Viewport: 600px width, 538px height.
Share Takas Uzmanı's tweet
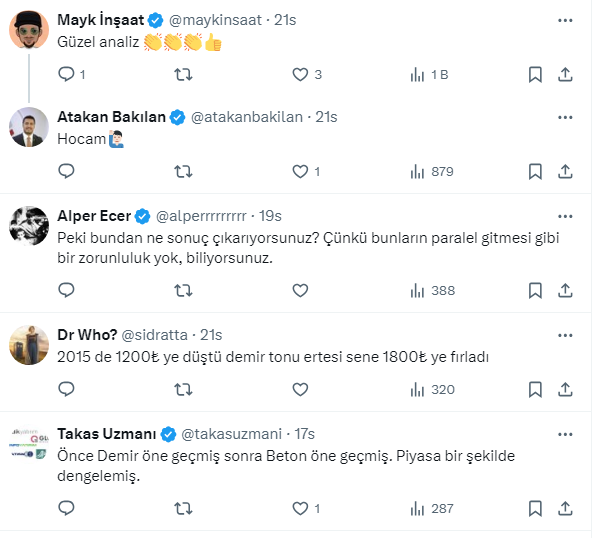[x=565, y=508]
